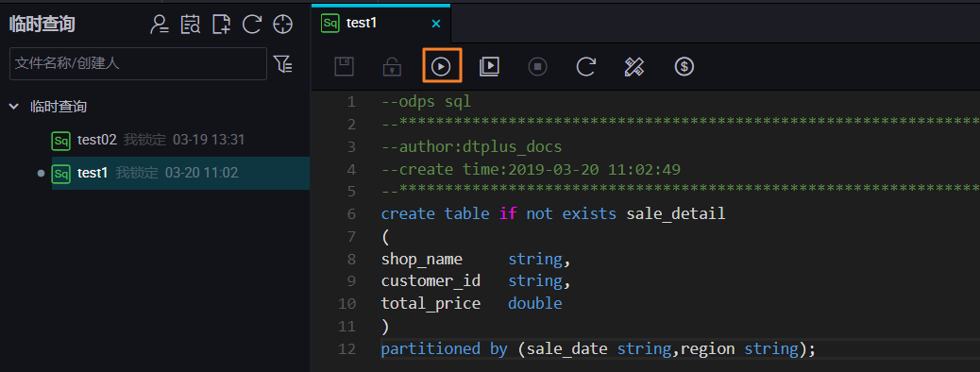
Task: Click the search code icon in sidebar header
Action: (x=191, y=25)
